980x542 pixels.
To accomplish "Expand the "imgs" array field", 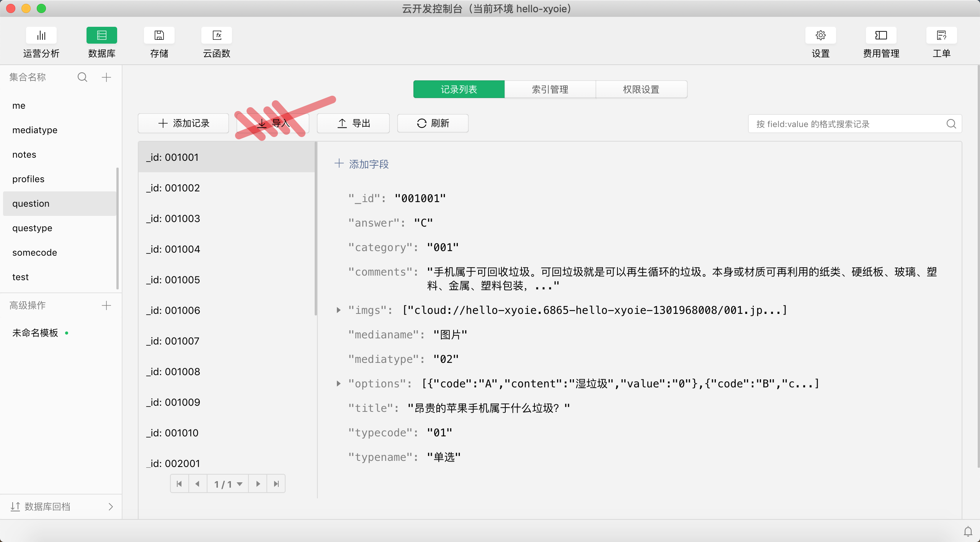I will [338, 310].
